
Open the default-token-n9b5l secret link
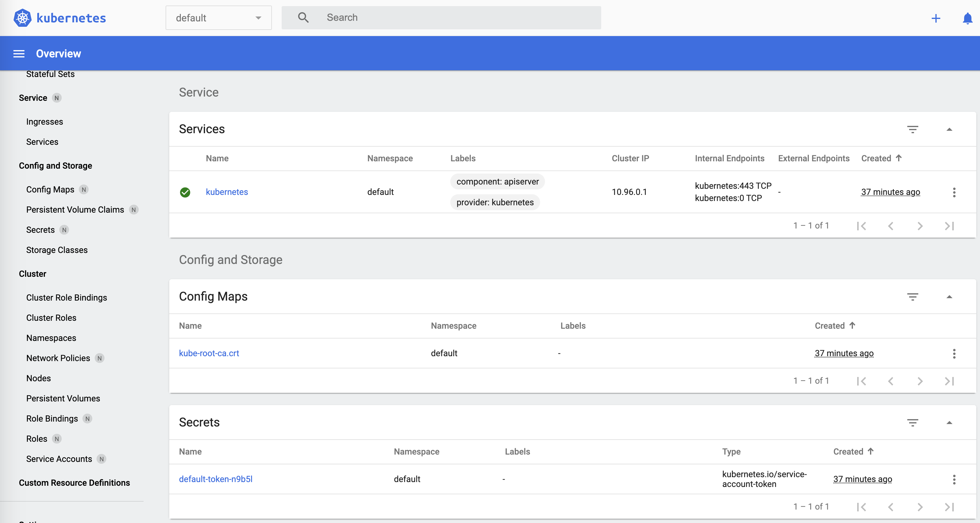pos(216,479)
